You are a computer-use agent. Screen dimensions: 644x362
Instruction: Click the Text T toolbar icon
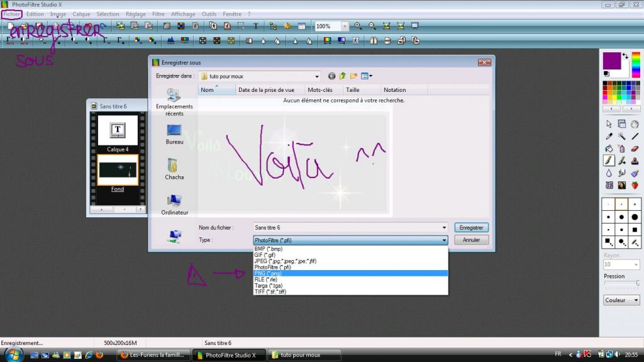tap(255, 26)
